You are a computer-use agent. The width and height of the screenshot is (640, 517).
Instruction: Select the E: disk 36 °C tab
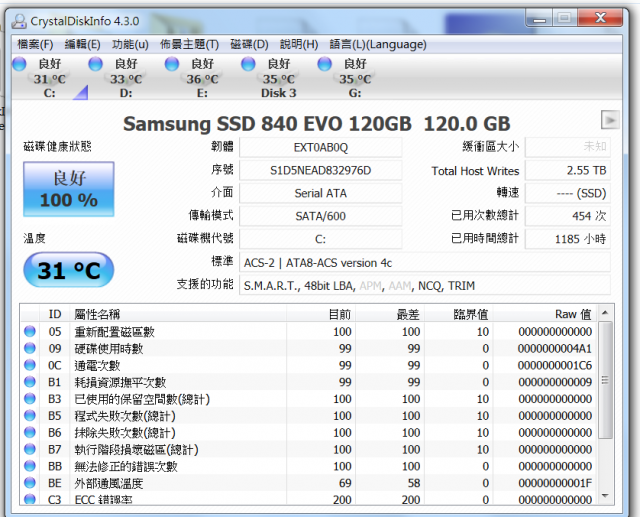(x=202, y=78)
